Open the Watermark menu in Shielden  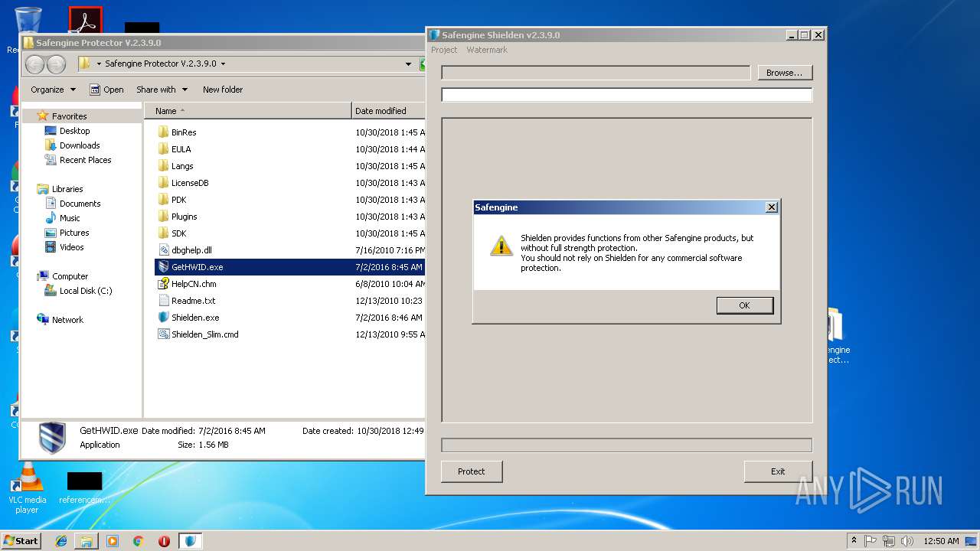[487, 50]
